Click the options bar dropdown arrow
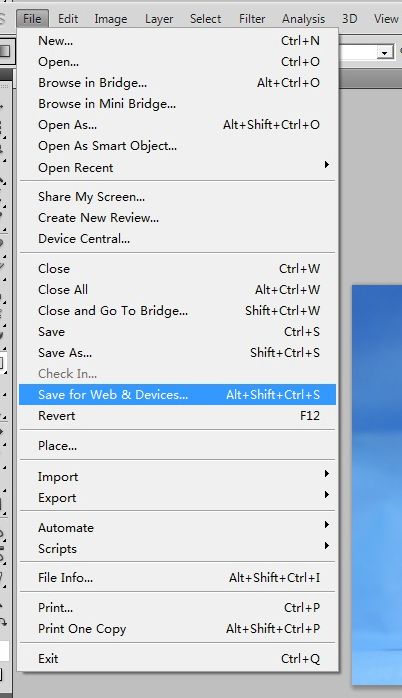The width and height of the screenshot is (402, 698). (385, 53)
